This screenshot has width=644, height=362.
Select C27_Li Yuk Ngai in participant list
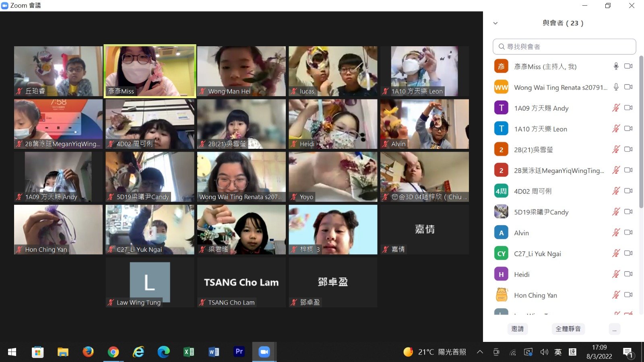pos(537,253)
